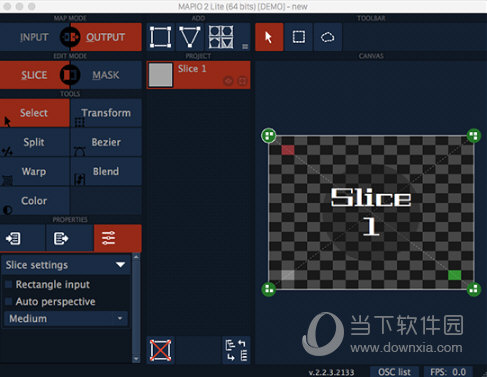This screenshot has height=377, width=487.
Task: Click the Slice 1 gray thumbnail
Action: [x=160, y=75]
